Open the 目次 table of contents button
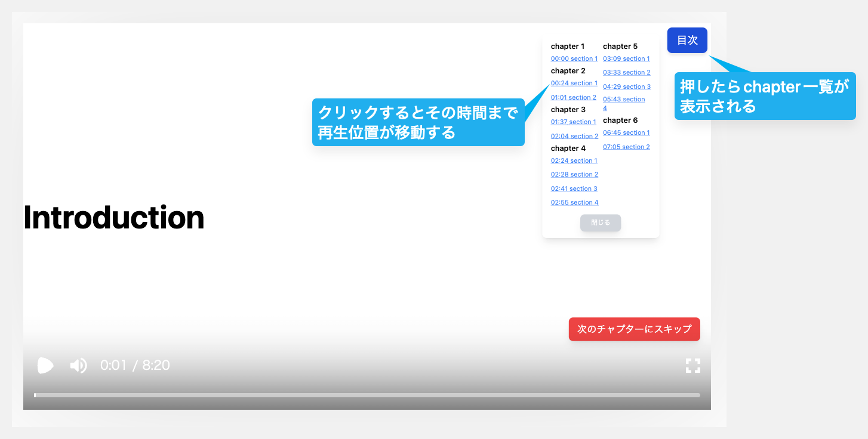This screenshot has height=439, width=868. point(687,41)
